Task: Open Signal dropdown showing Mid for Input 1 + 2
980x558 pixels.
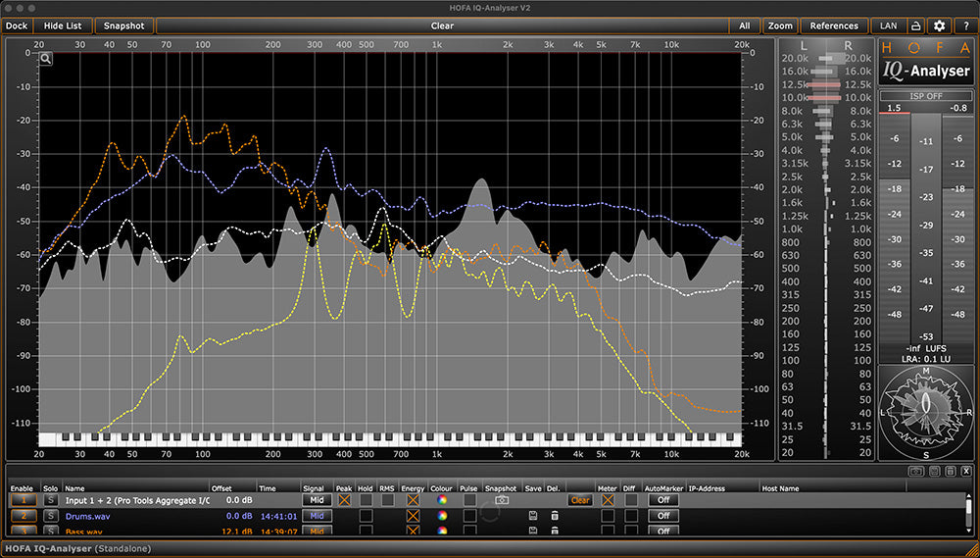Action: [317, 500]
